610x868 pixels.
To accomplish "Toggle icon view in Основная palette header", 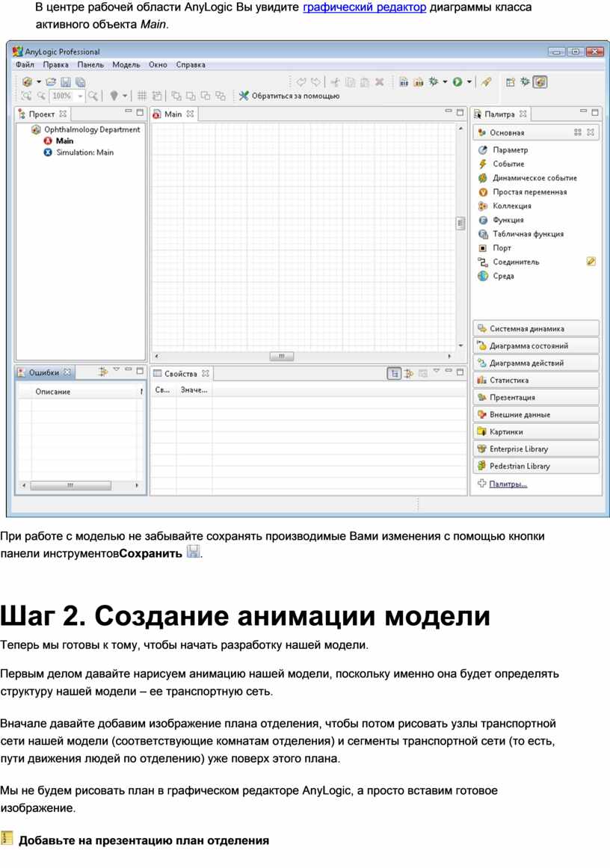I will [577, 132].
